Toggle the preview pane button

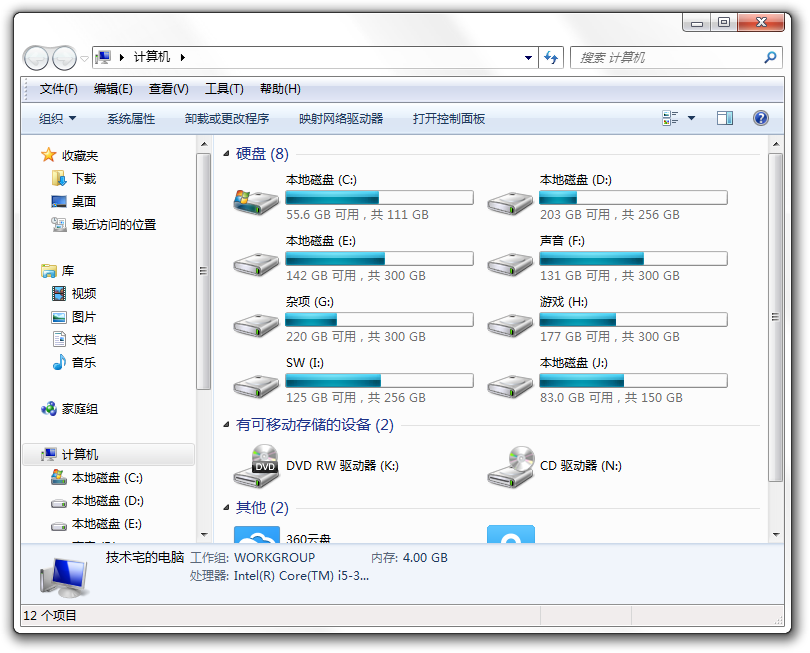[724, 118]
